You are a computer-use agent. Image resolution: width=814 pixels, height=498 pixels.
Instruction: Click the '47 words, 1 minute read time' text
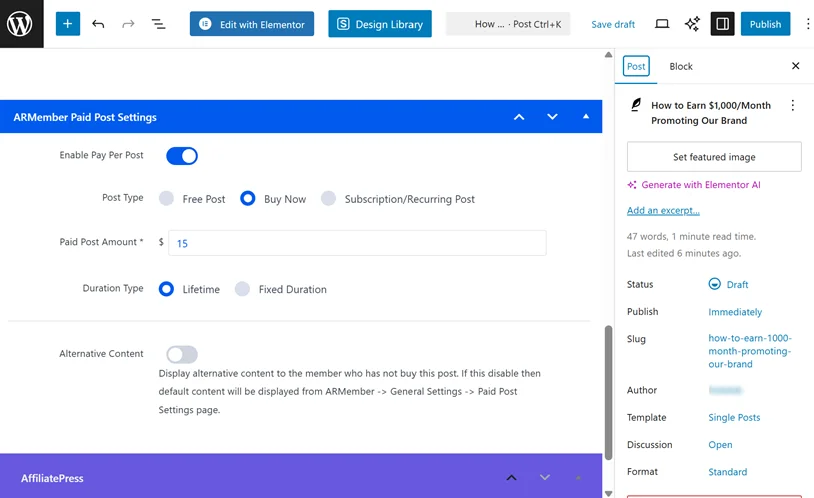coord(691,236)
